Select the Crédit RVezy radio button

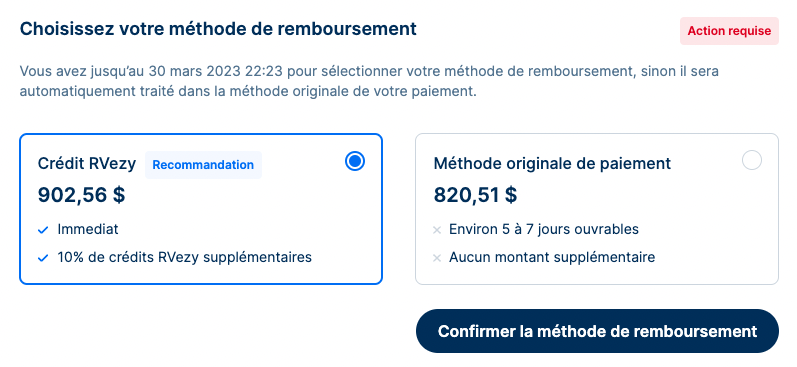[x=355, y=162]
